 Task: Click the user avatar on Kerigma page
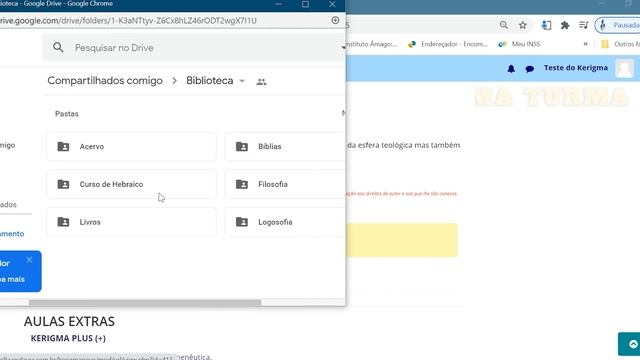624,69
